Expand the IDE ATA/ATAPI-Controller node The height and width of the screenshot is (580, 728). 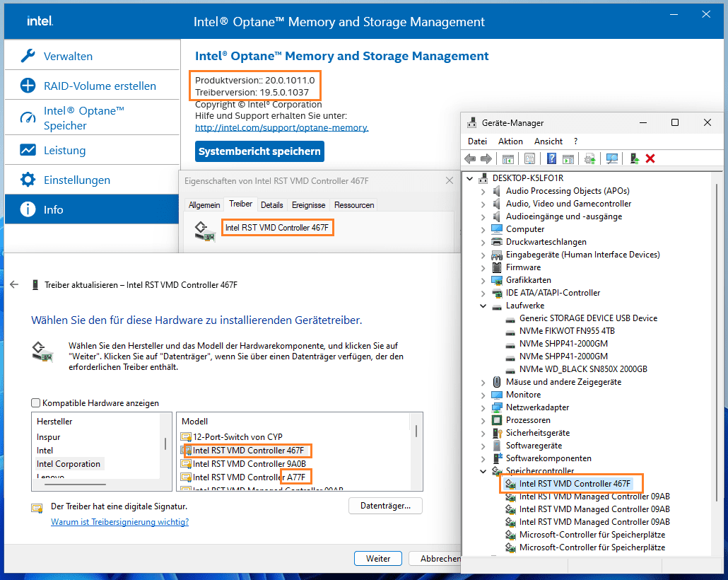pyautogui.click(x=483, y=294)
